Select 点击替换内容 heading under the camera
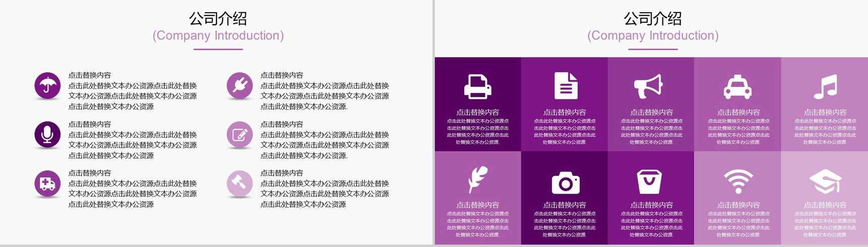This screenshot has width=868, height=247. [565, 205]
